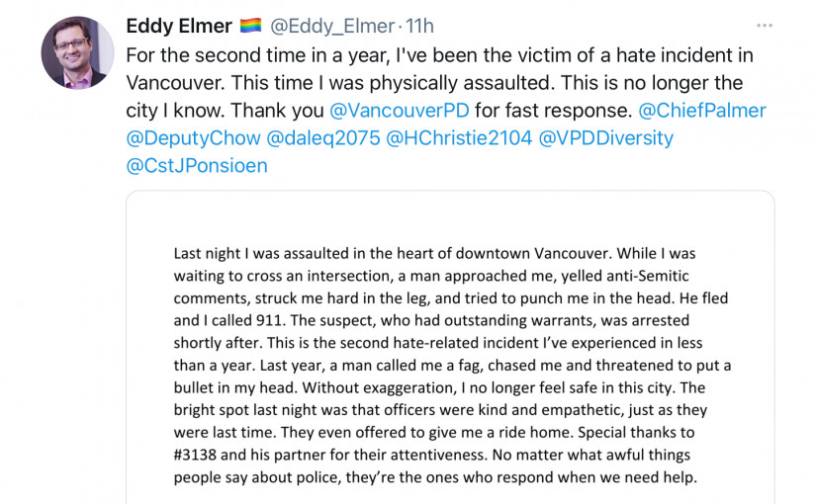Open the @HChristie2104 mention
Image resolution: width=816 pixels, height=504 pixels.
(x=458, y=138)
